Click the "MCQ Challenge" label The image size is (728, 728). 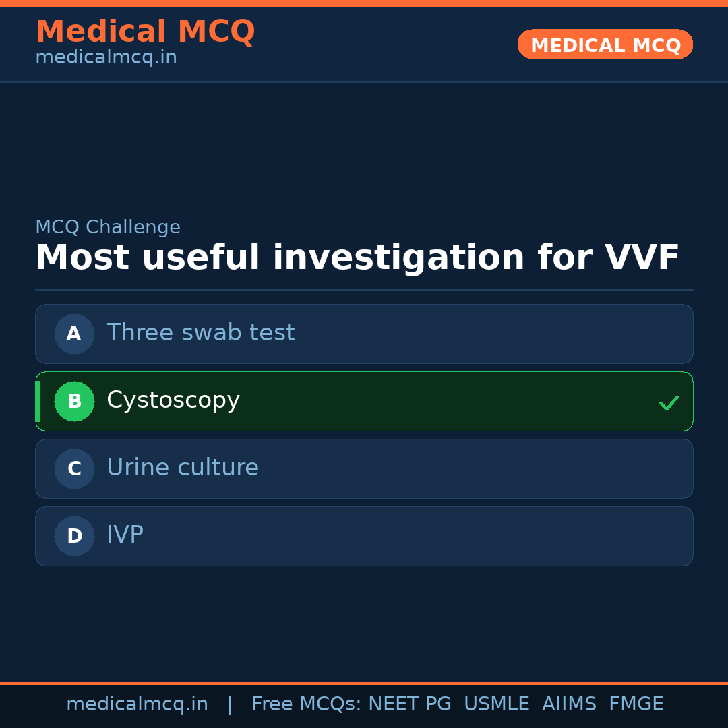108,228
